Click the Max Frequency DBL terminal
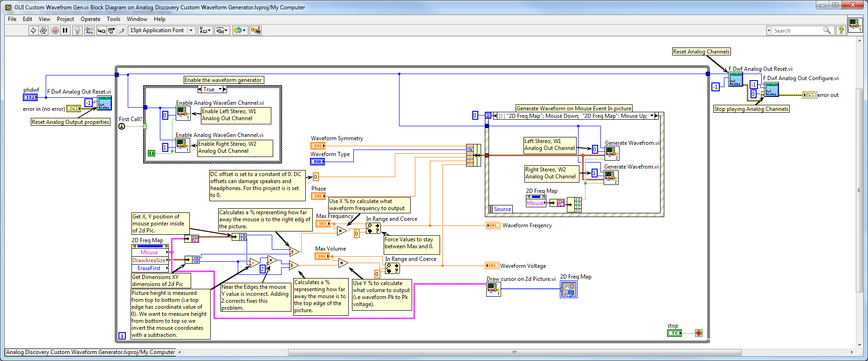The image size is (868, 361). point(323,224)
